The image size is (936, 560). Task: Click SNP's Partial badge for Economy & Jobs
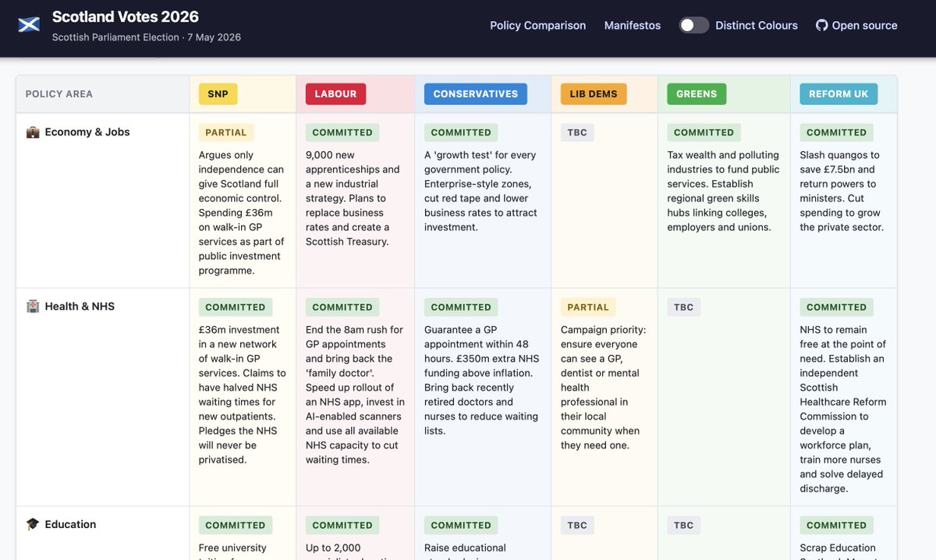(x=226, y=133)
